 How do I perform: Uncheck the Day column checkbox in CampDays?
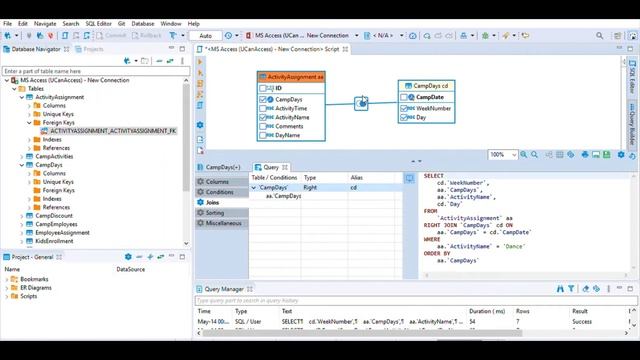coord(404,118)
